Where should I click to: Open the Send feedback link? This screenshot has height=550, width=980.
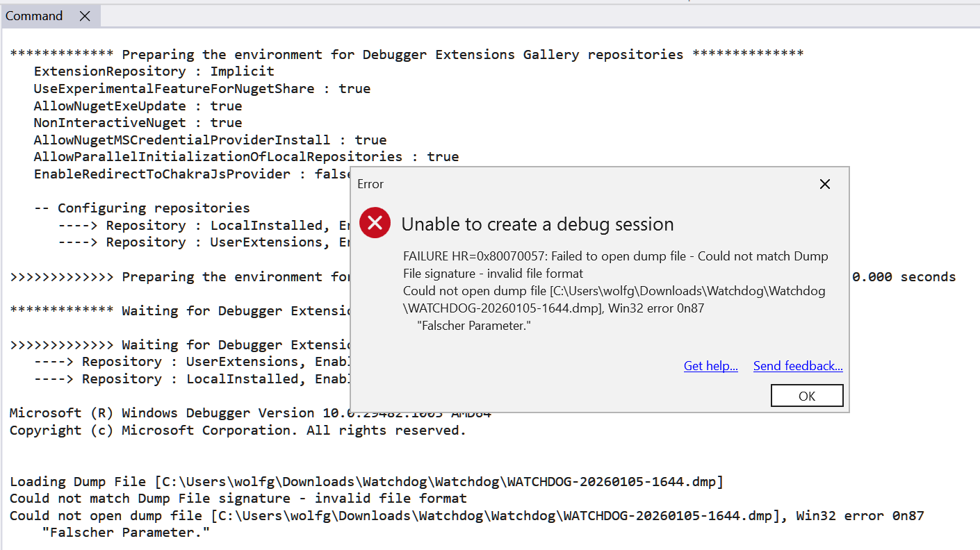pyautogui.click(x=798, y=366)
